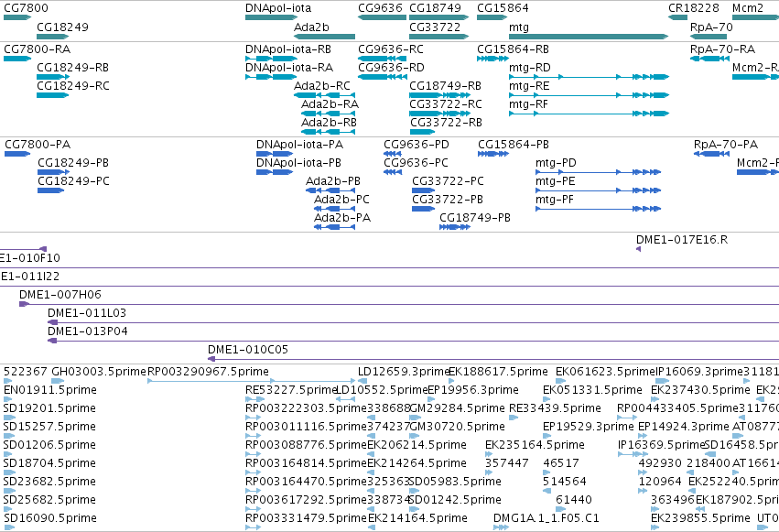Viewport: 779px width, 532px height.
Task: Open the mtg-RF transcript
Action: coord(590,114)
